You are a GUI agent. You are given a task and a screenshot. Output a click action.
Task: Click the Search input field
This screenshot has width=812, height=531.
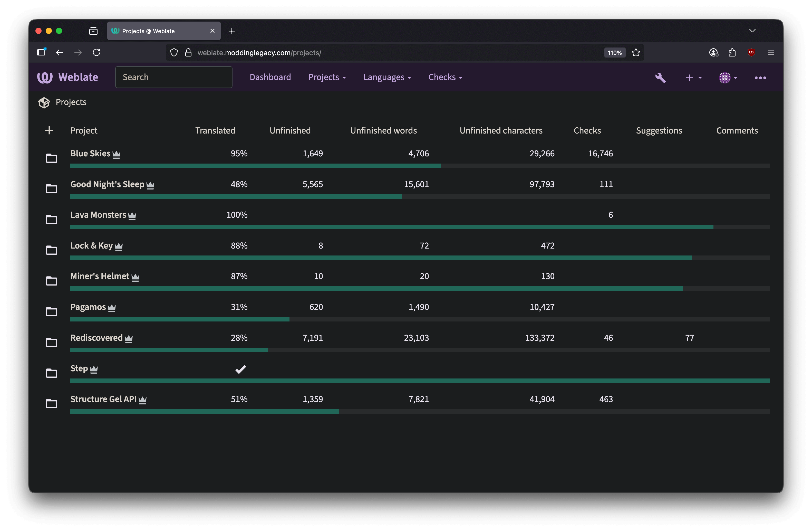click(174, 77)
